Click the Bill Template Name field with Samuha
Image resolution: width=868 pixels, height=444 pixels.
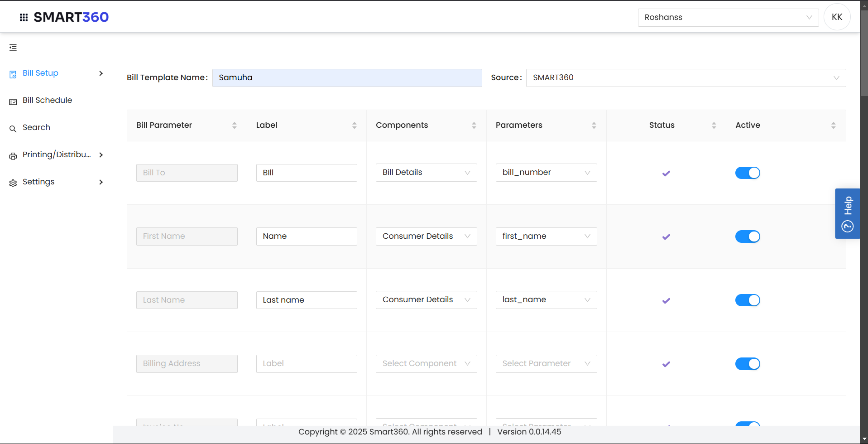[347, 78]
